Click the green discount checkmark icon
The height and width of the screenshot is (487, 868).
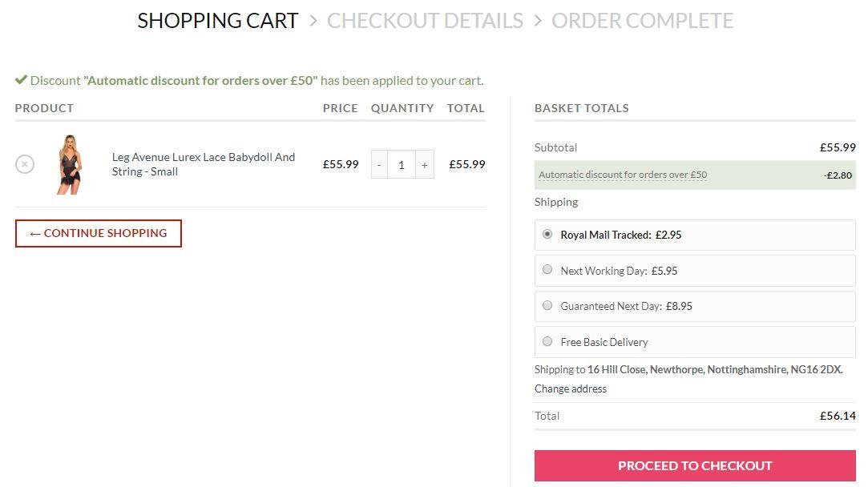[21, 79]
